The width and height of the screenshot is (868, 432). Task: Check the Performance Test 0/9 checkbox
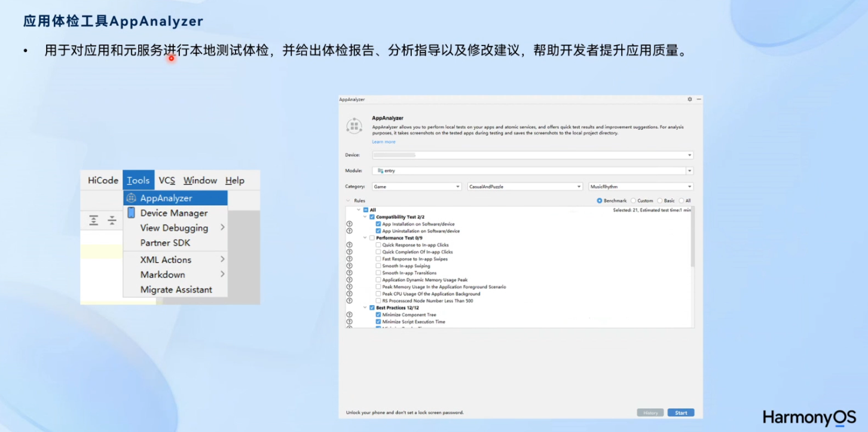372,238
